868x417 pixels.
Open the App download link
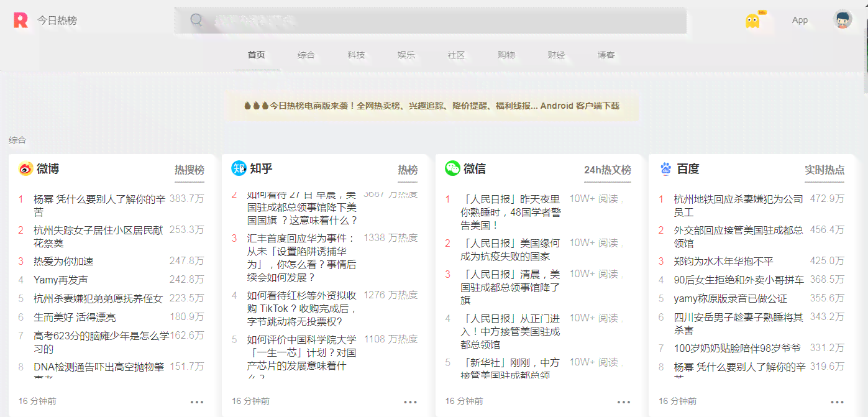(x=800, y=21)
